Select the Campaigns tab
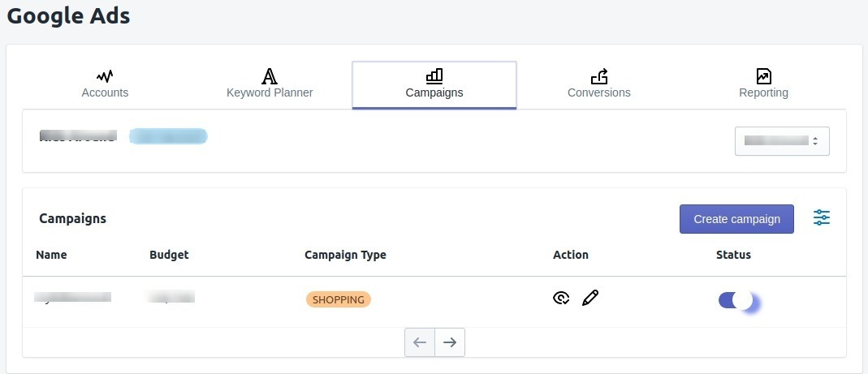This screenshot has width=868, height=374. pyautogui.click(x=434, y=84)
